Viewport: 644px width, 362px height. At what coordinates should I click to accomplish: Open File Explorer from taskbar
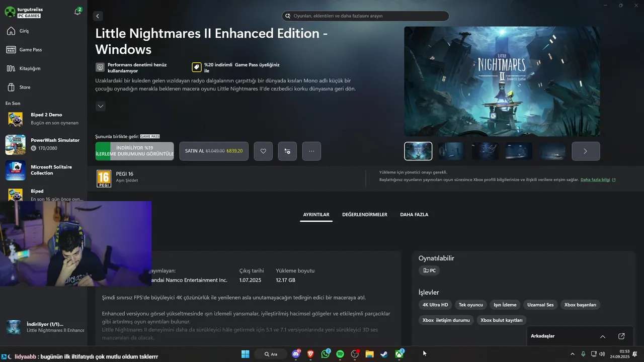click(369, 354)
